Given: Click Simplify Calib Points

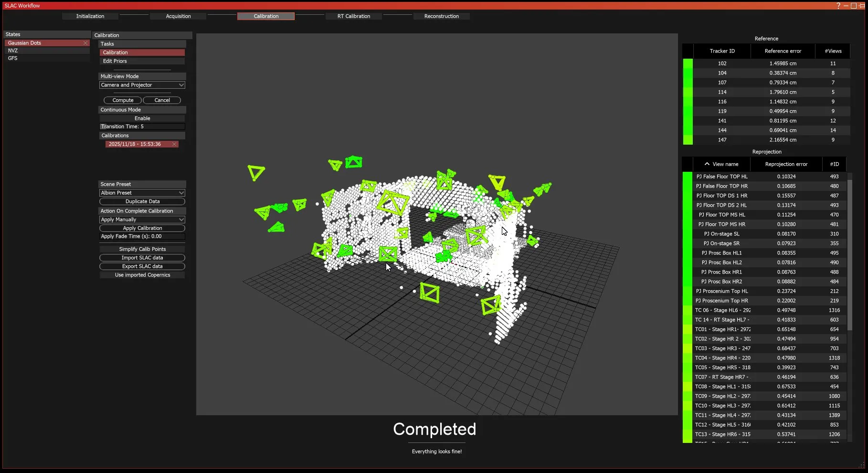Looking at the screenshot, I should click(x=142, y=249).
